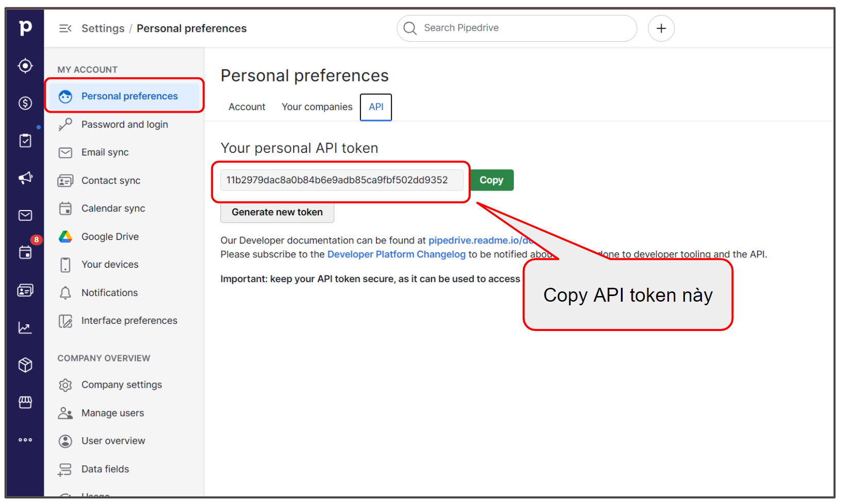Open Marketplace storefront icon

25,402
